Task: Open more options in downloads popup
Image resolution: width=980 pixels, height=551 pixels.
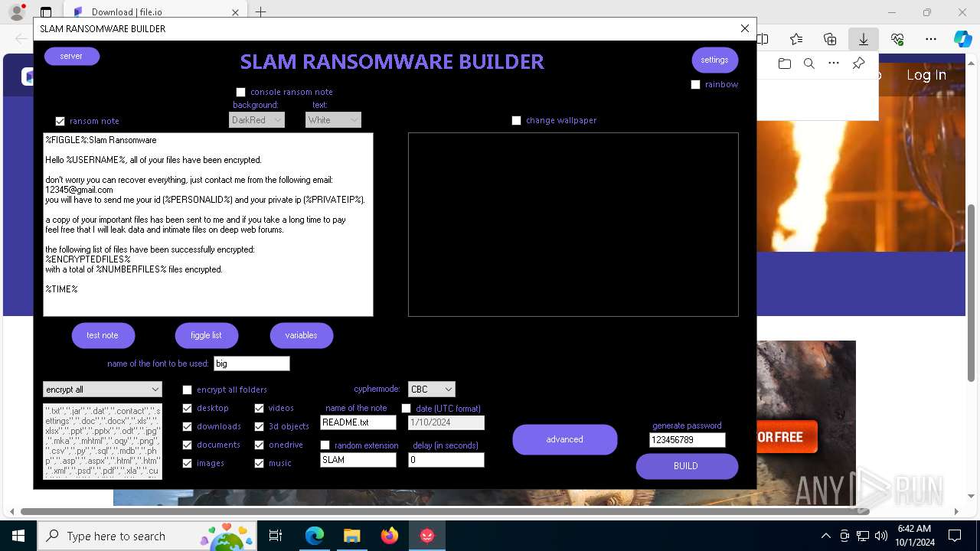Action: (834, 64)
